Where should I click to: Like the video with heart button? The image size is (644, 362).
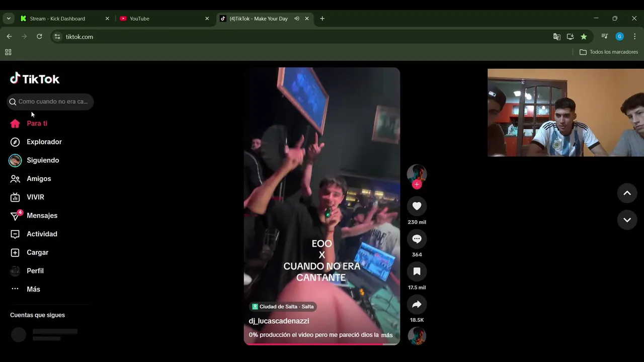click(x=417, y=206)
